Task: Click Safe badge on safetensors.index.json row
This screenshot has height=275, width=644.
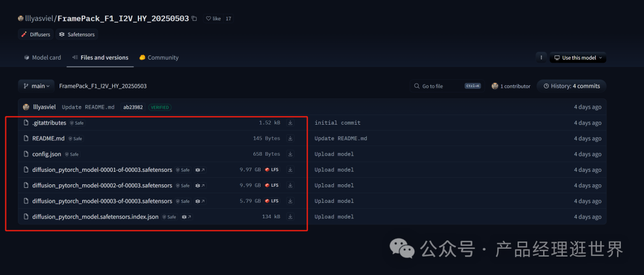Action: (x=169, y=217)
